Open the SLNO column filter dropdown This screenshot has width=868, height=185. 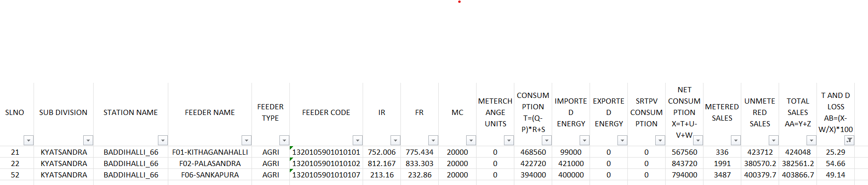tap(29, 141)
